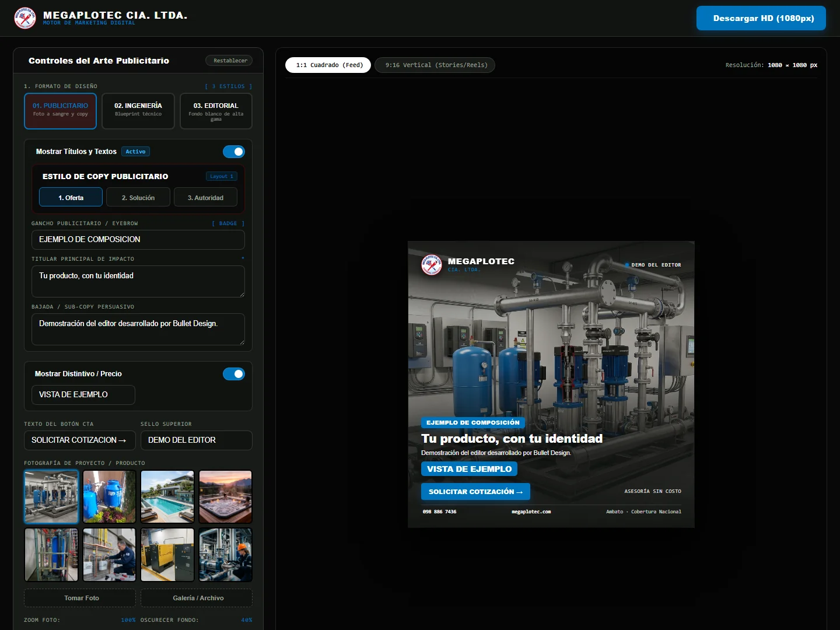Click the Sello Superior input field
The height and width of the screenshot is (630, 840).
coord(197,440)
